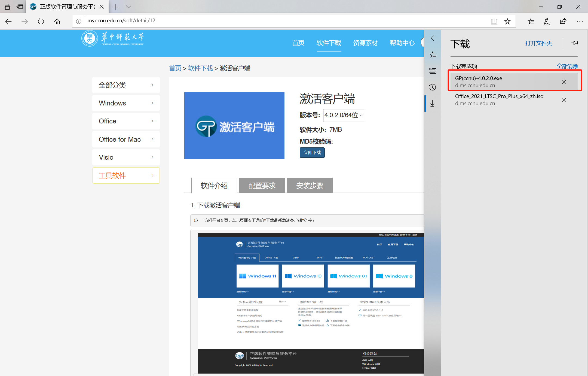
Task: Click 首页 breadcrumb link
Action: [175, 68]
